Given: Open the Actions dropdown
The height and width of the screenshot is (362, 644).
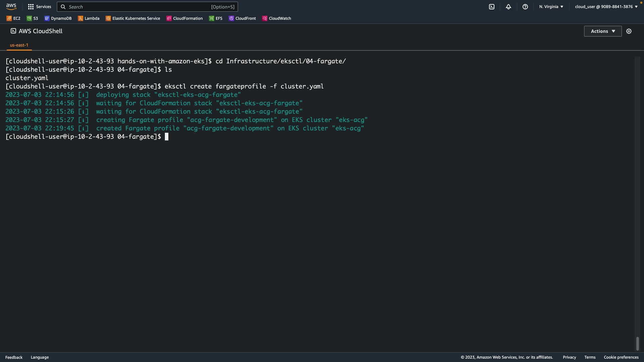Looking at the screenshot, I should 602,31.
